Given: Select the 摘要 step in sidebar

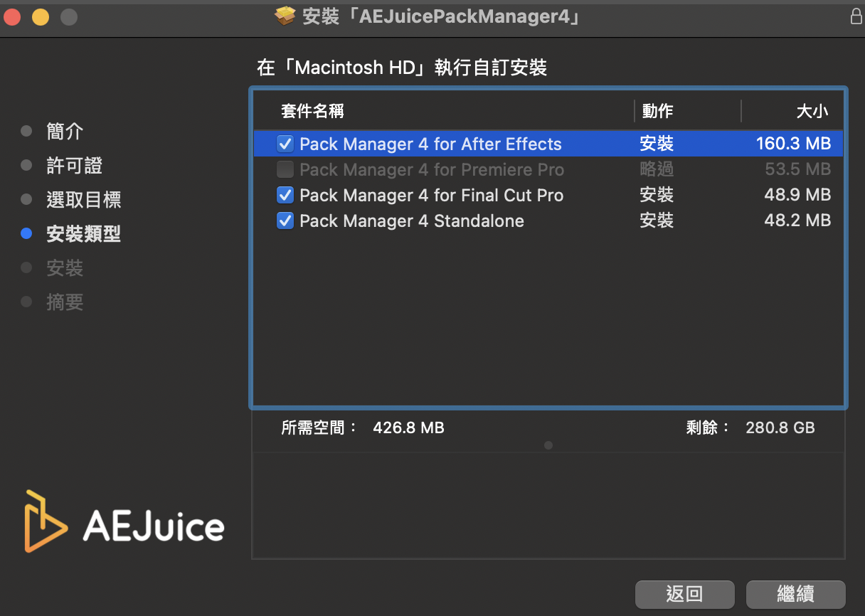Looking at the screenshot, I should coord(65,302).
